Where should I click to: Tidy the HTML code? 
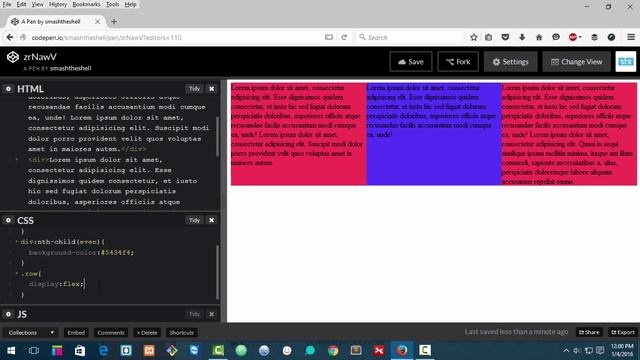click(x=194, y=89)
